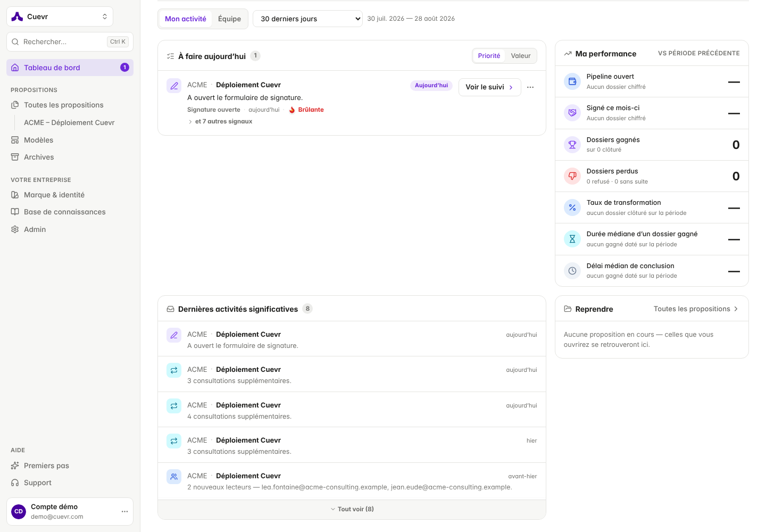Screen dimensions: 766x532
Task: Sort tasks by Valeur
Action: 521,56
